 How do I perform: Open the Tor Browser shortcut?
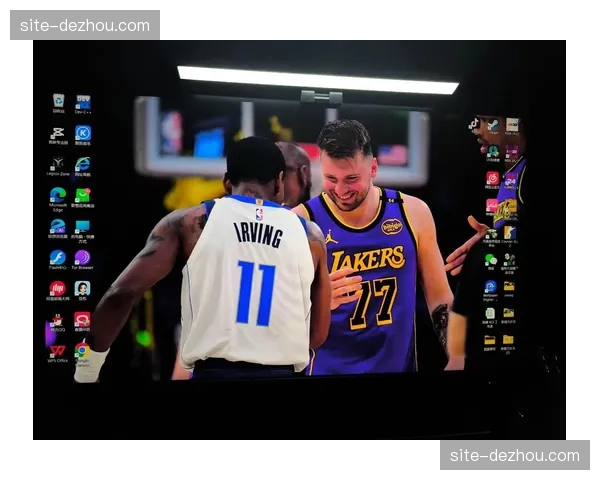click(82, 257)
